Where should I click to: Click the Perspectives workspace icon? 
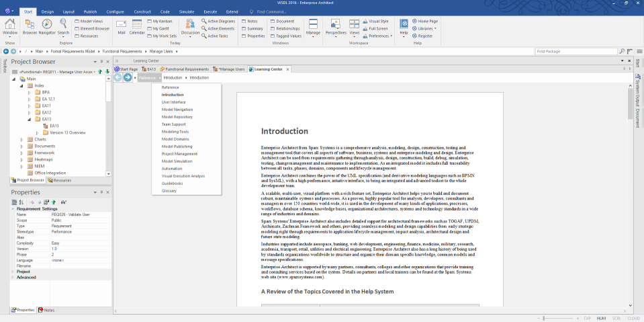[x=336, y=28]
